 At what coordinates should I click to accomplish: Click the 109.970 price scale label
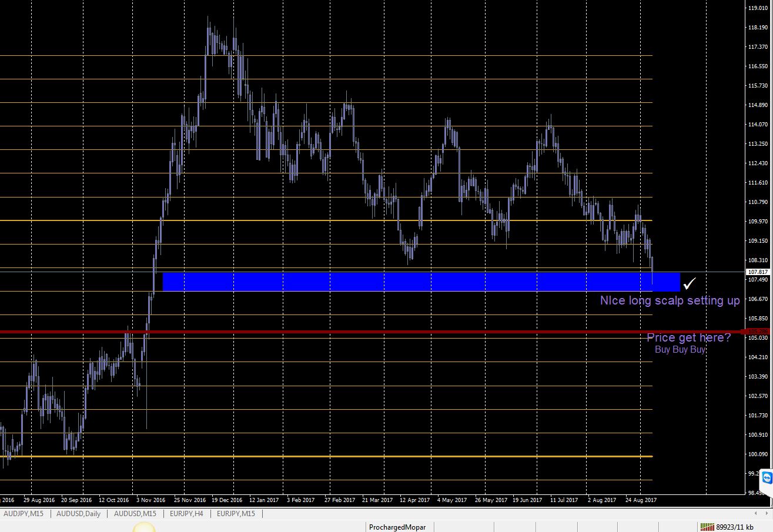(758, 222)
